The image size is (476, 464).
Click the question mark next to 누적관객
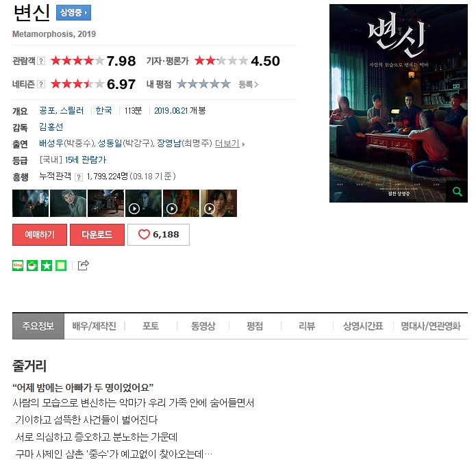(79, 177)
